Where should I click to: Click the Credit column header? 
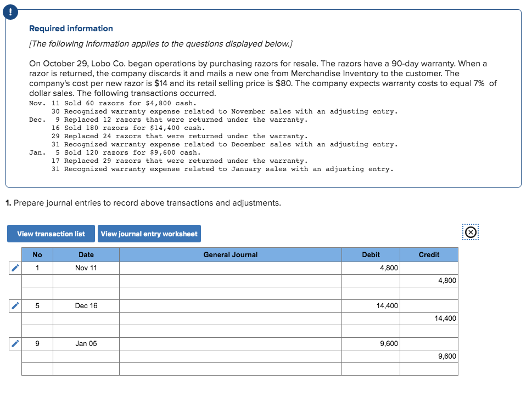pos(429,254)
